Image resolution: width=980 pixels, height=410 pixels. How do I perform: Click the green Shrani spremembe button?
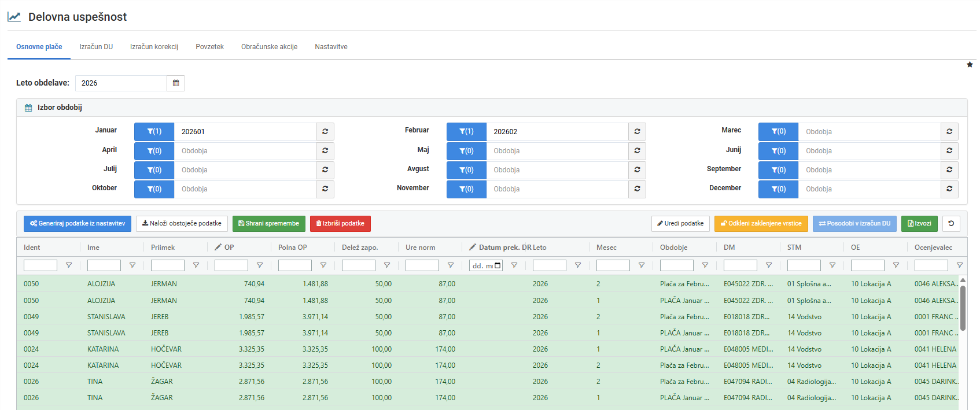click(x=269, y=224)
